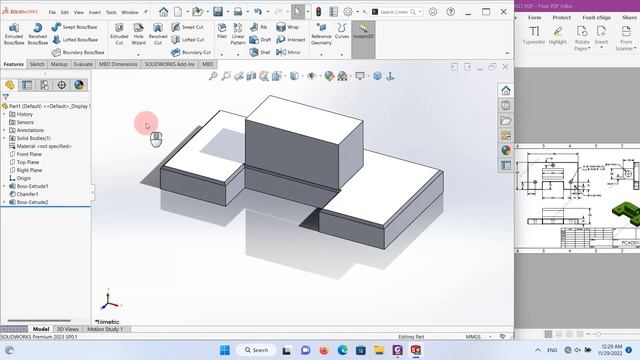Open the Motion Study 1 tab
The width and height of the screenshot is (640, 360).
pos(105,329)
